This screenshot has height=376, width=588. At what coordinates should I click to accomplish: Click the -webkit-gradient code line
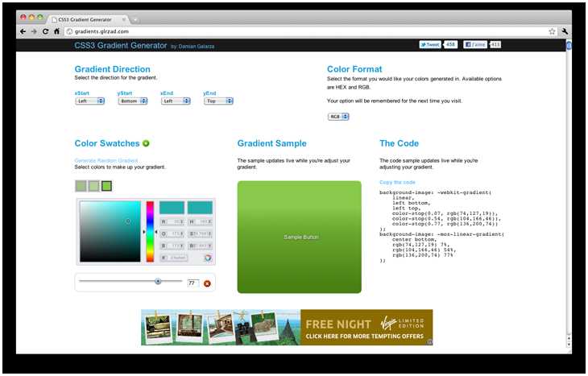[x=435, y=192]
